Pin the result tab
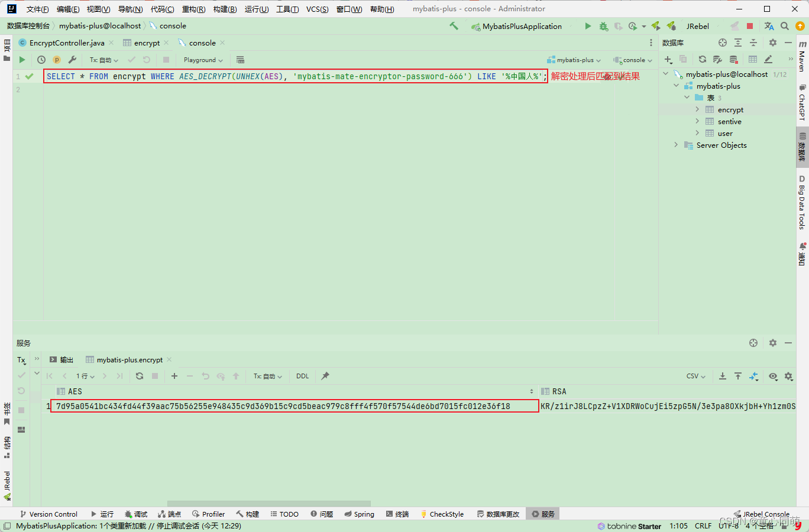The height and width of the screenshot is (532, 809). 325,376
